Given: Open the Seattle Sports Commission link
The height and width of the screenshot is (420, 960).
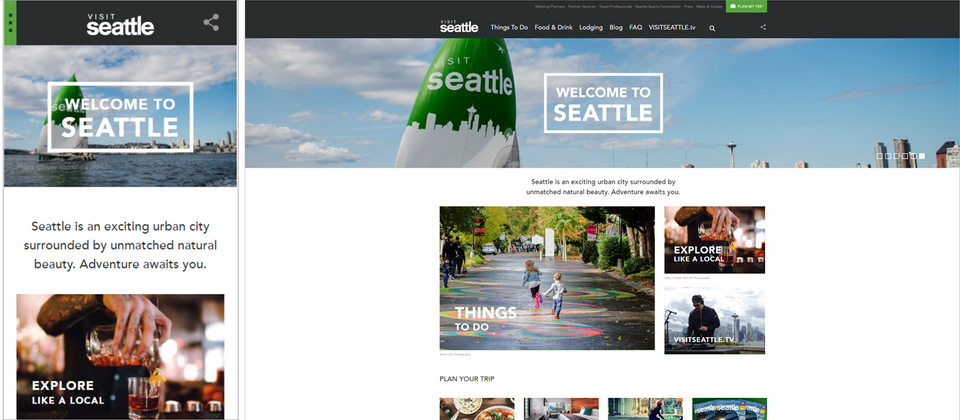Looking at the screenshot, I should click(x=658, y=7).
